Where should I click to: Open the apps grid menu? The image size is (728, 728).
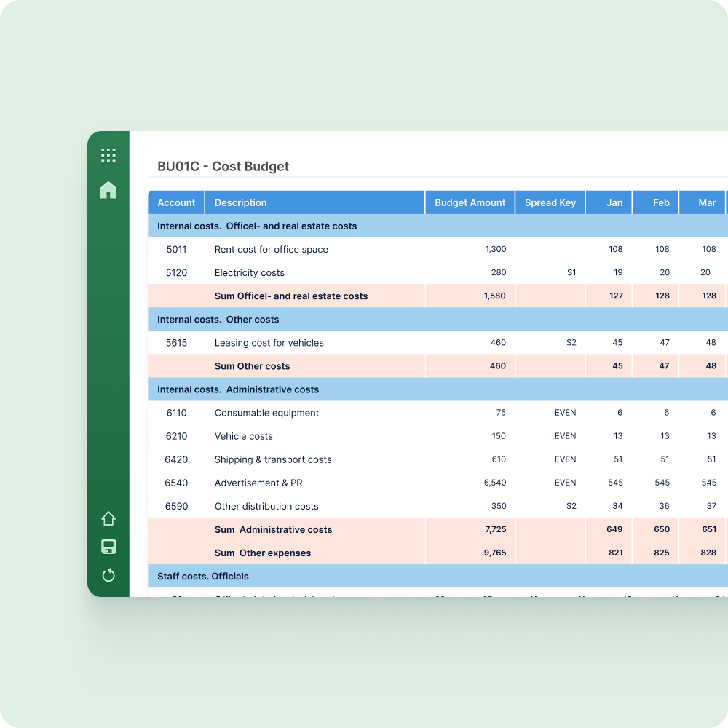coord(108,155)
